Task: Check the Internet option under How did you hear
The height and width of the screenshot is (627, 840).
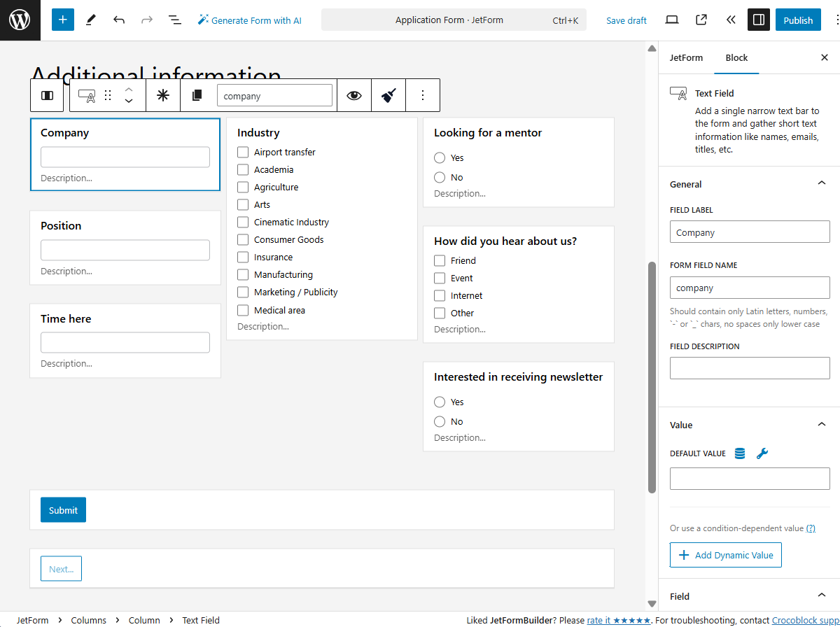Action: tap(440, 295)
